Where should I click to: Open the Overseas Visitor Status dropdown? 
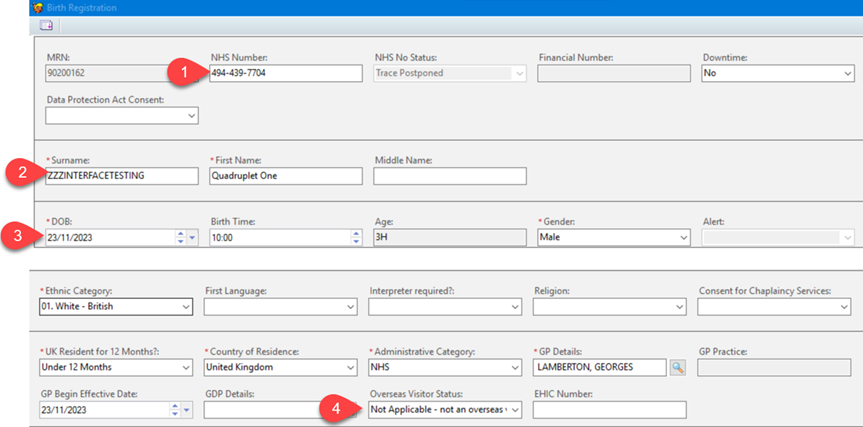(515, 410)
